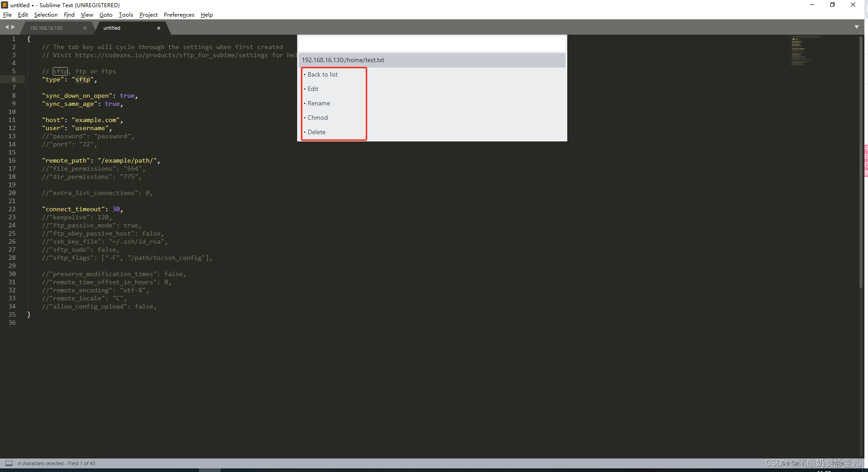Click the unsaved dot on untitled tab
868x472 pixels.
pos(158,28)
